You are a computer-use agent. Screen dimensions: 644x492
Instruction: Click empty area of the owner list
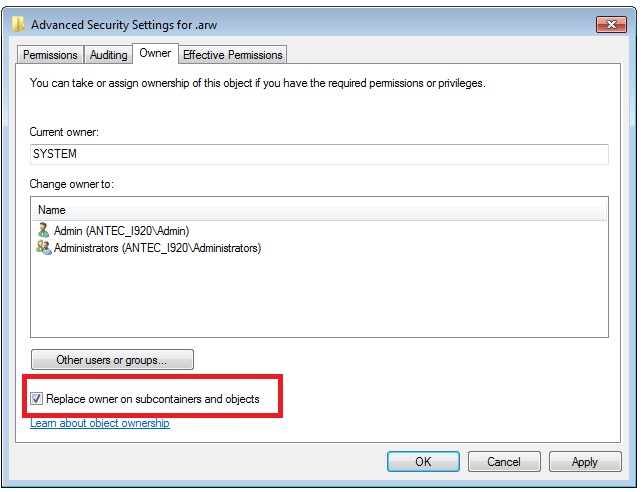pos(319,295)
